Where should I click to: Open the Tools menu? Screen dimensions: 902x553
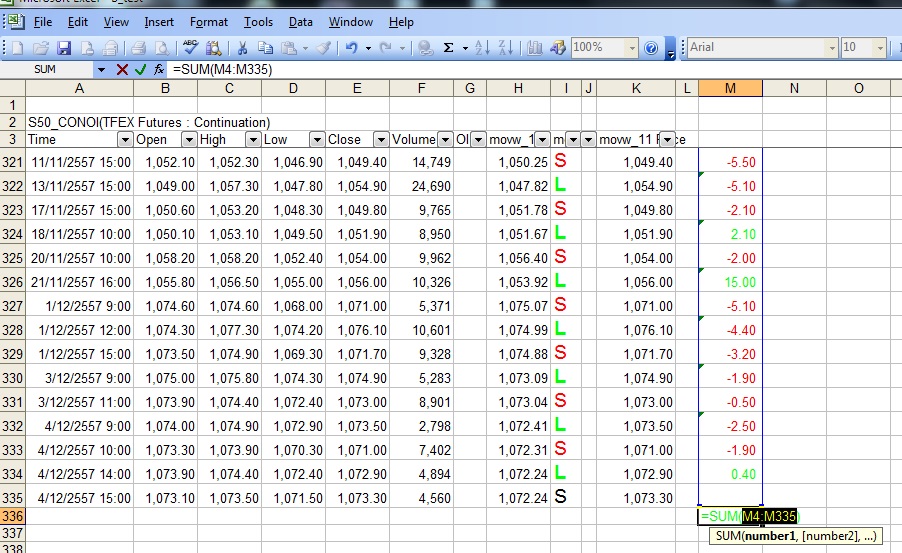[258, 22]
